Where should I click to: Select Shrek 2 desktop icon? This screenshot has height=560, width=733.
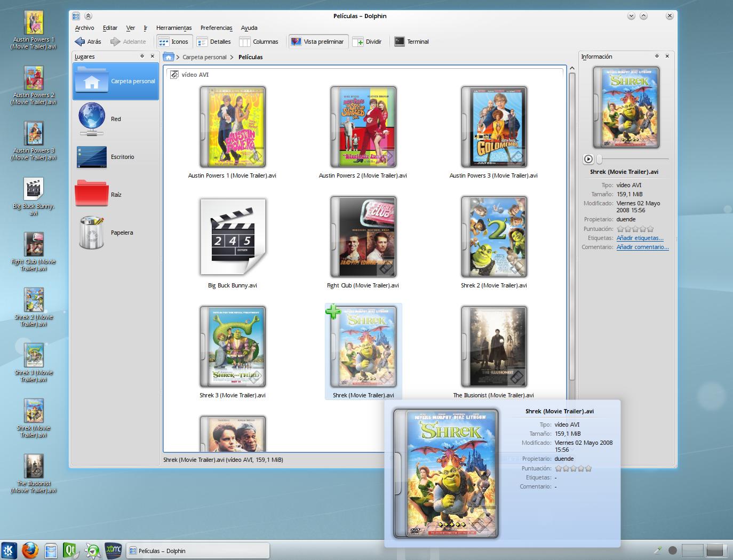pyautogui.click(x=34, y=308)
